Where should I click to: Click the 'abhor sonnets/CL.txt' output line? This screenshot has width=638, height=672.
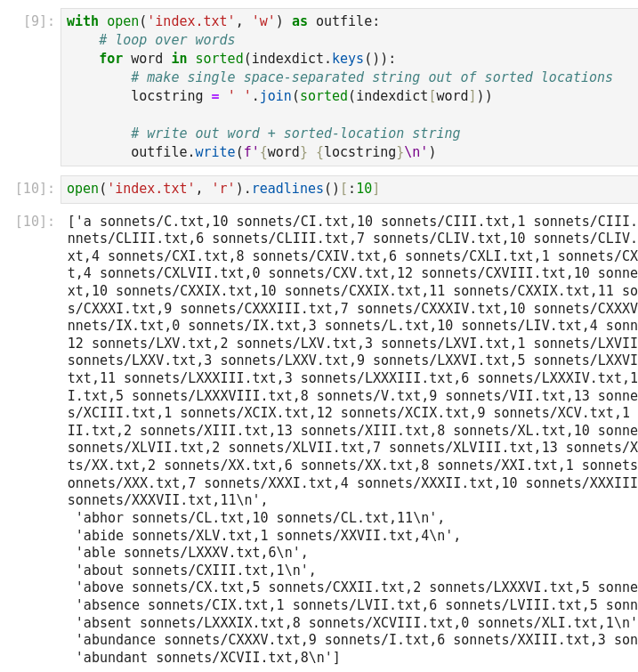pos(260,518)
